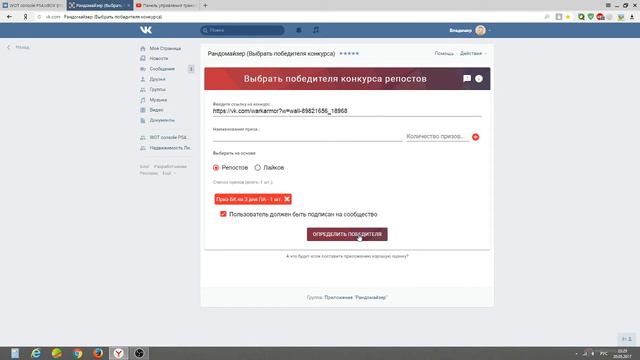Click the chat icon beside Сообщения
640x360 pixels.
(143, 69)
